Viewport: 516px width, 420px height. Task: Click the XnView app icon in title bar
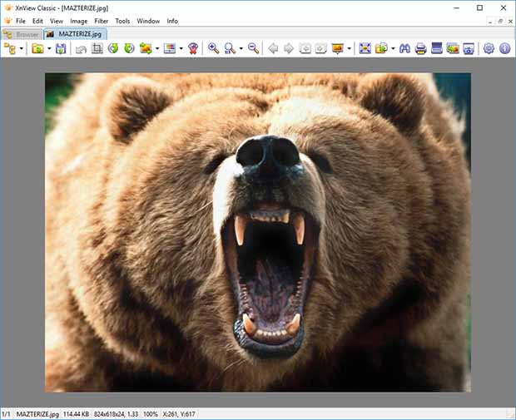point(7,7)
